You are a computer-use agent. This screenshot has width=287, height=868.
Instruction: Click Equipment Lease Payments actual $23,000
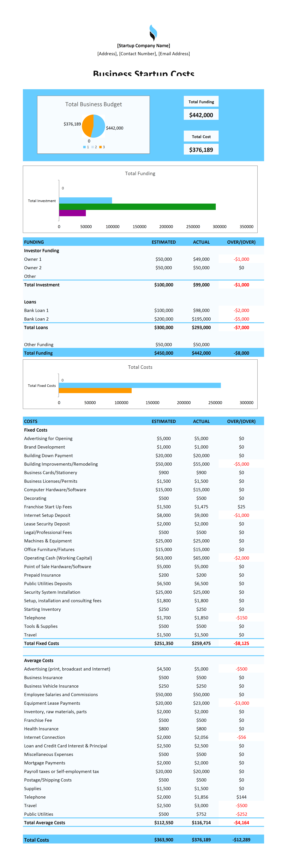click(201, 703)
